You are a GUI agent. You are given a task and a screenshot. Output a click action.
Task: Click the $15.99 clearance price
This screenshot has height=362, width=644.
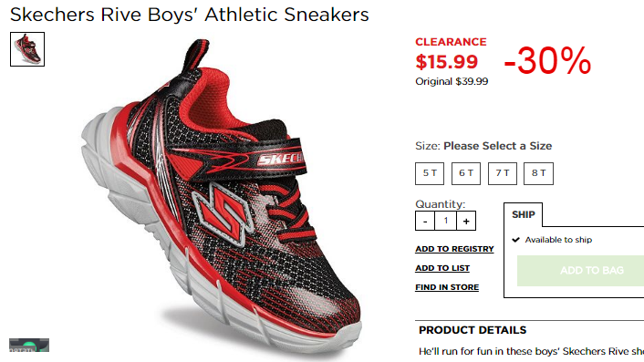pos(446,62)
